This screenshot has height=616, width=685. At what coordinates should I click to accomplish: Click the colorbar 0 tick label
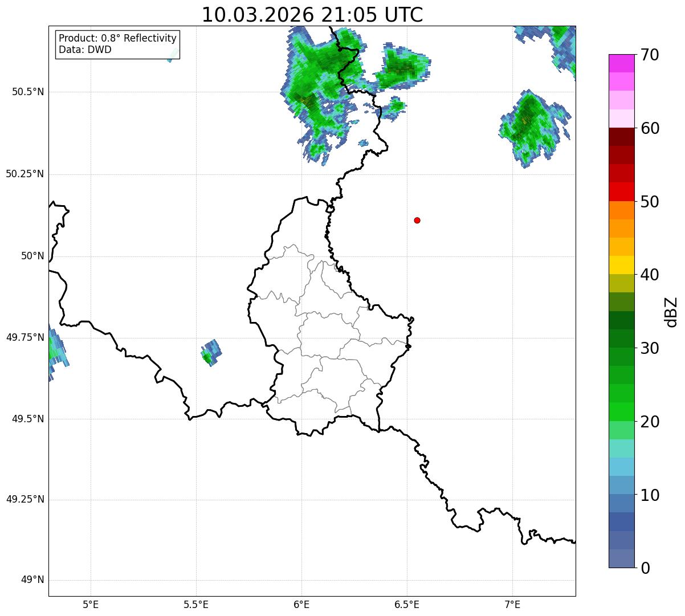[x=645, y=568]
